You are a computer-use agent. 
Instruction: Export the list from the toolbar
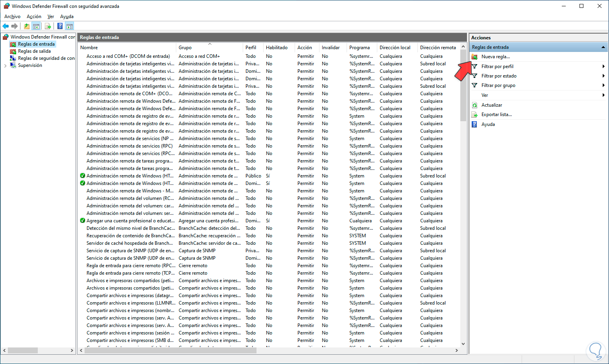(48, 26)
